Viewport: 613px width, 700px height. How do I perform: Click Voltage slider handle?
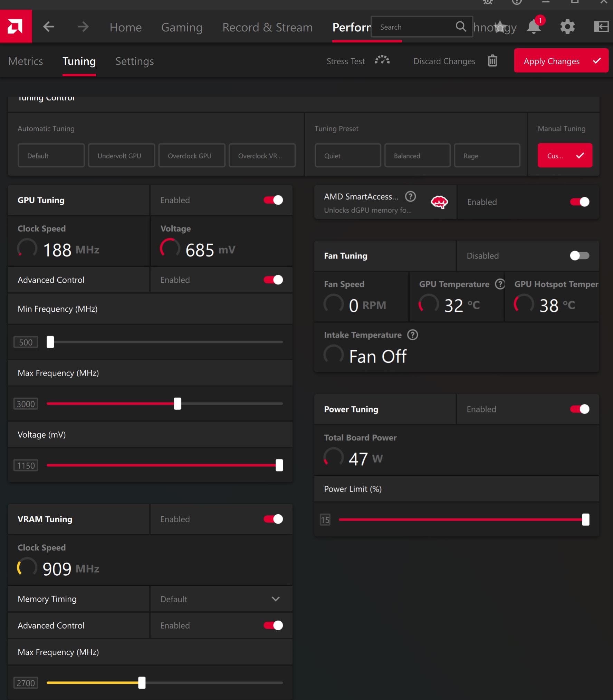click(279, 465)
